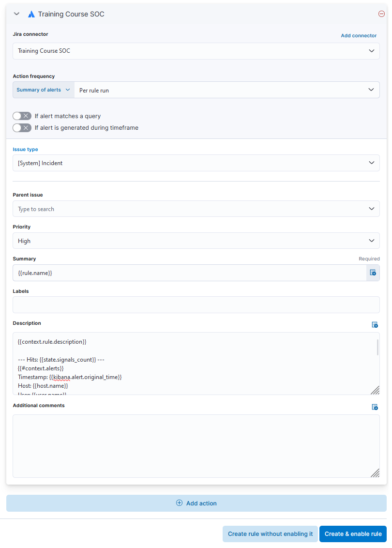392x548 pixels.
Task: Add variable to Additional comments field
Action: 375,407
